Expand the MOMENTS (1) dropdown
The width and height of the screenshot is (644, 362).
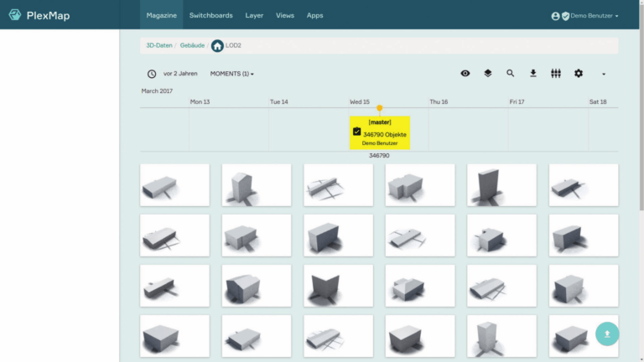[x=231, y=74]
